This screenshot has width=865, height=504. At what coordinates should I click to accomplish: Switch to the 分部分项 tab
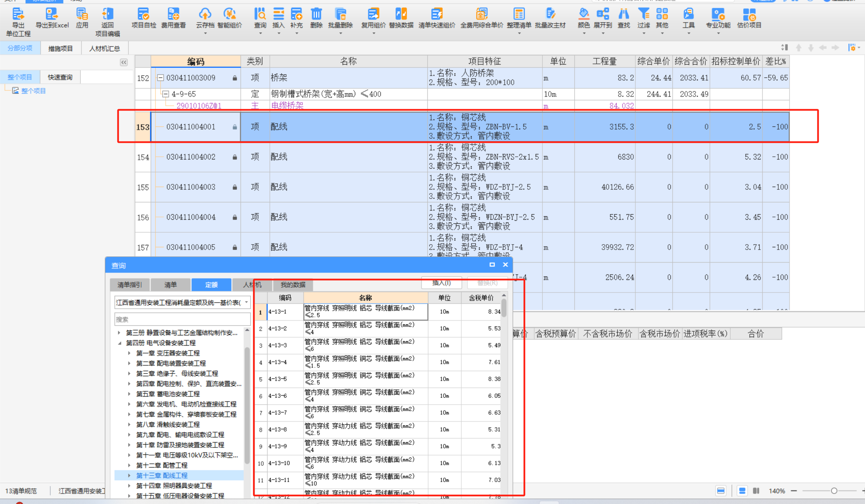click(20, 48)
